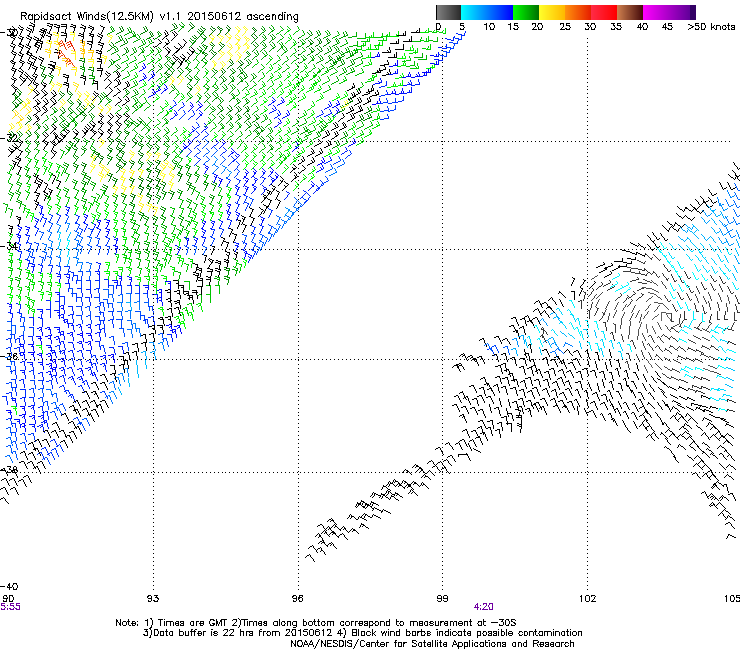Click the center of the cyclonic swirl
Image resolution: width=740 pixels, height=650 pixels.
(668, 315)
